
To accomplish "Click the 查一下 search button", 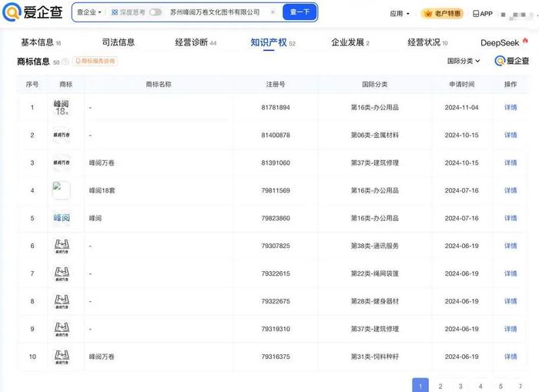I will tap(300, 12).
